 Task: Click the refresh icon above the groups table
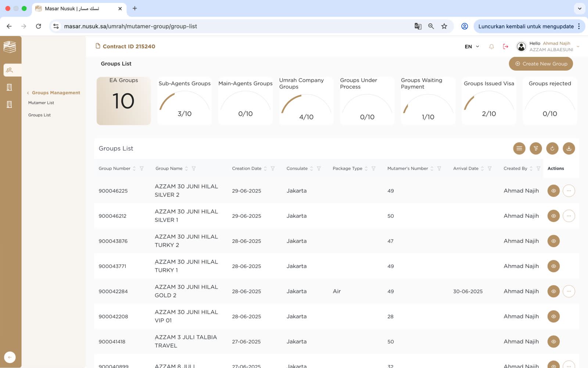coord(552,148)
